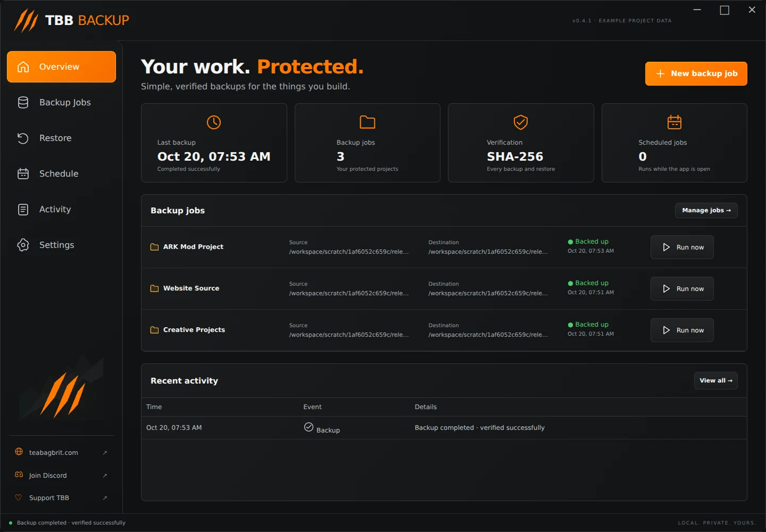Open the Support TBB link

click(61, 498)
